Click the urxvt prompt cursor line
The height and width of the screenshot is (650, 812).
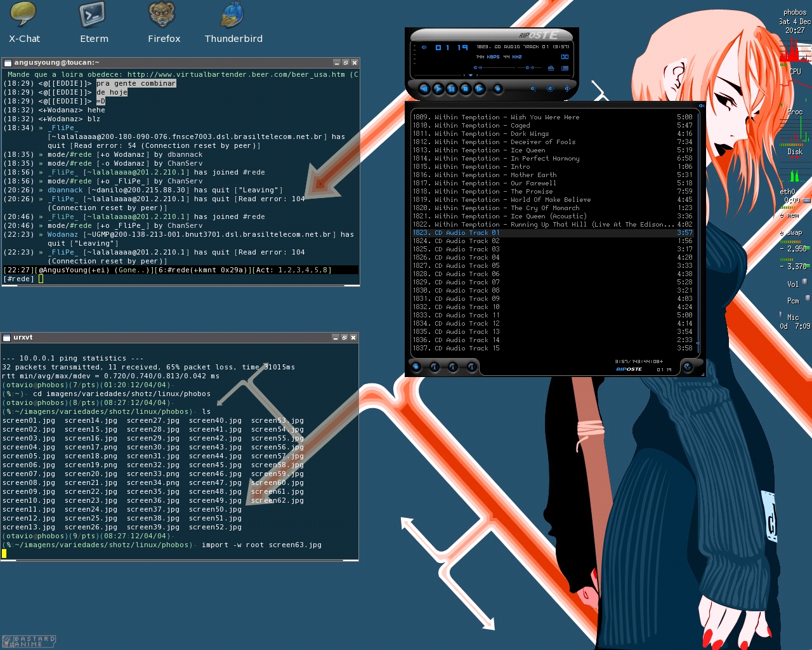pyautogui.click(x=180, y=554)
